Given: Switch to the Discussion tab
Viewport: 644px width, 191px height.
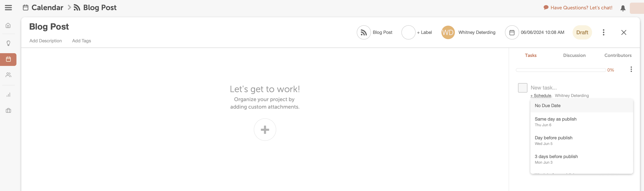Looking at the screenshot, I should point(574,55).
